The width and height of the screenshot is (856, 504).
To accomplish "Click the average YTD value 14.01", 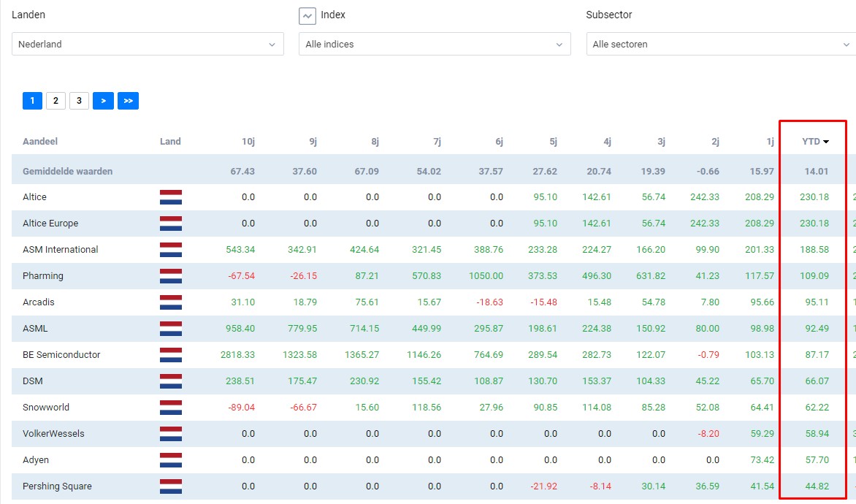I will coord(816,172).
